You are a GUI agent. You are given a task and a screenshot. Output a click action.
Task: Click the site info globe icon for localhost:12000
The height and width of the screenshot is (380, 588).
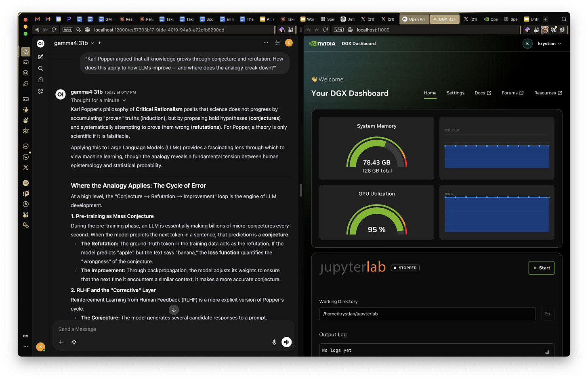87,30
